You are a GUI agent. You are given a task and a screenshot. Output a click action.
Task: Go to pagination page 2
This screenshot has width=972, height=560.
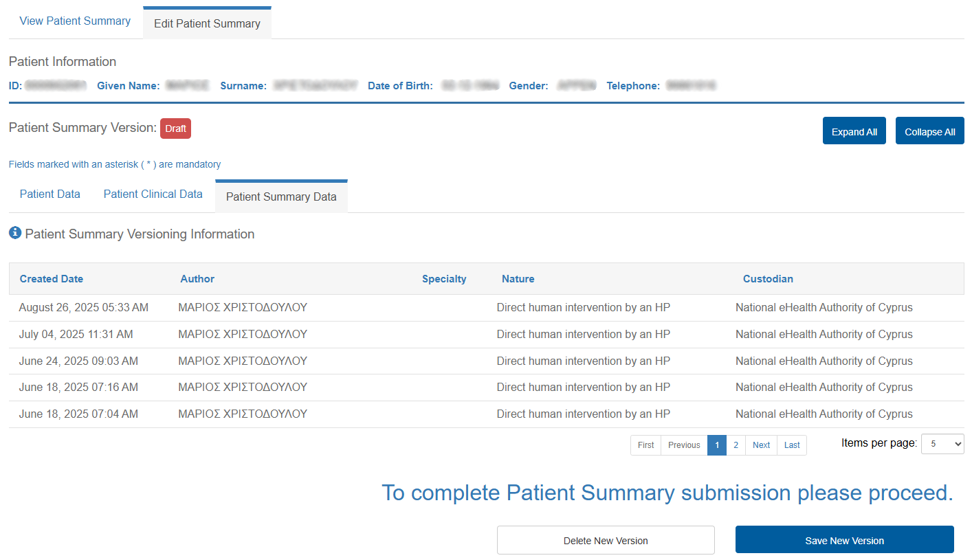click(736, 445)
